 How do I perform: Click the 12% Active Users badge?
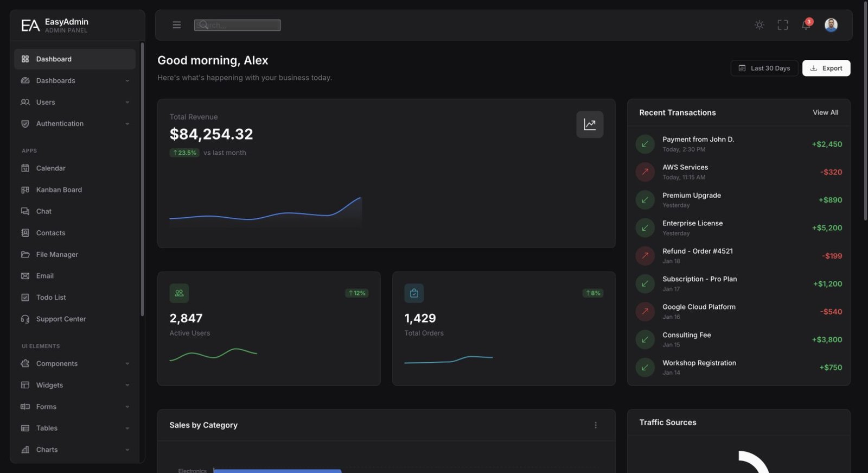coord(357,293)
